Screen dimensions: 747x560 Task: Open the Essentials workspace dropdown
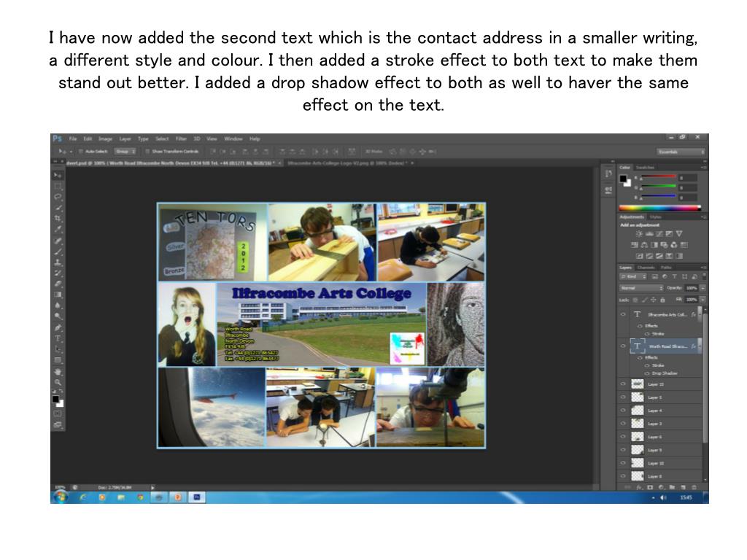(x=681, y=152)
